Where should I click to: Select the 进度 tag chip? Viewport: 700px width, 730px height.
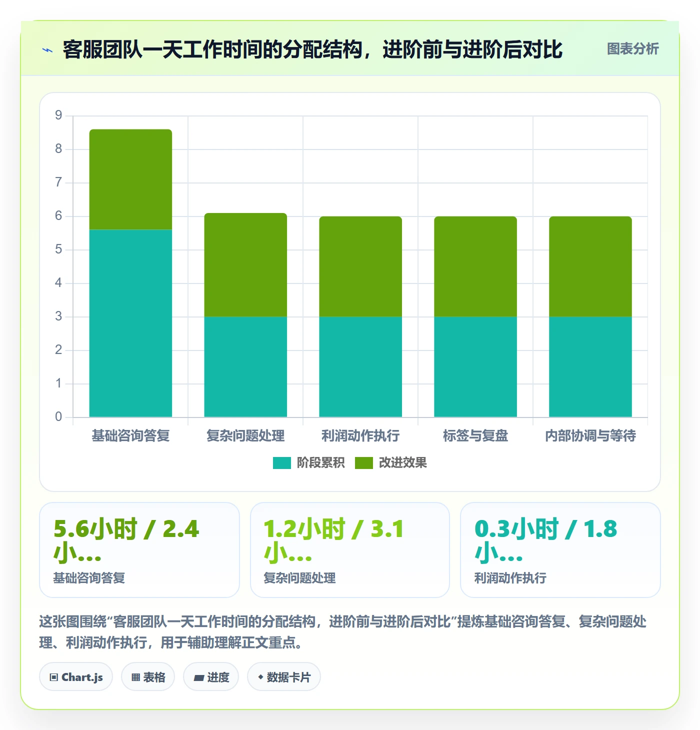point(211,677)
